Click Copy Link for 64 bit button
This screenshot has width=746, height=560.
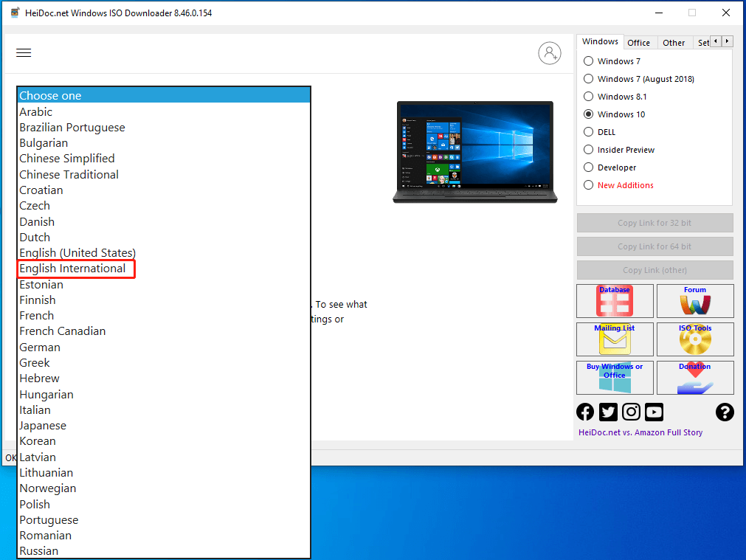[x=655, y=246]
